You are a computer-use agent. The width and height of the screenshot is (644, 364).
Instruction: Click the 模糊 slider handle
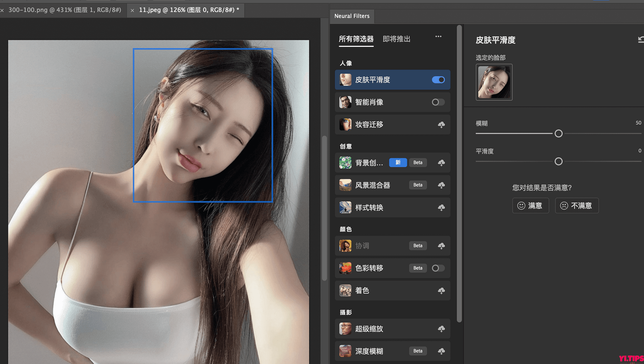tap(558, 133)
